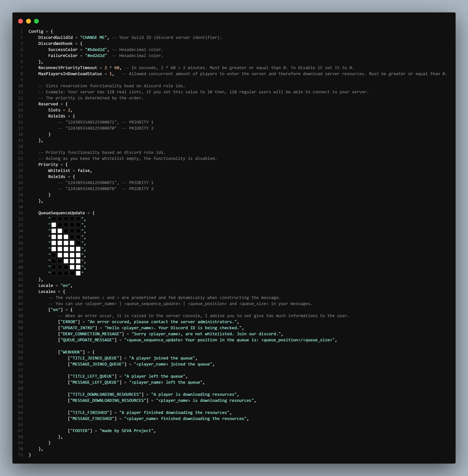Viewport: 468px width, 476px height.
Task: Click the false keyword in Priority block
Action: click(x=84, y=170)
